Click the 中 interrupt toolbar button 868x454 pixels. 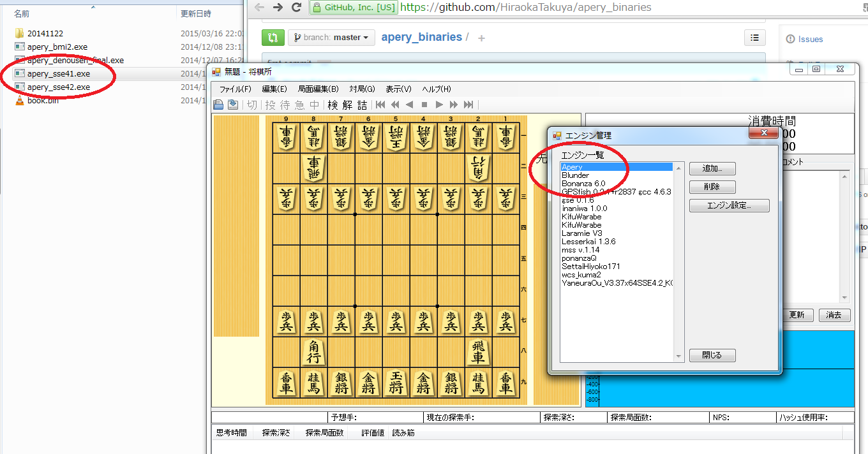coord(315,105)
